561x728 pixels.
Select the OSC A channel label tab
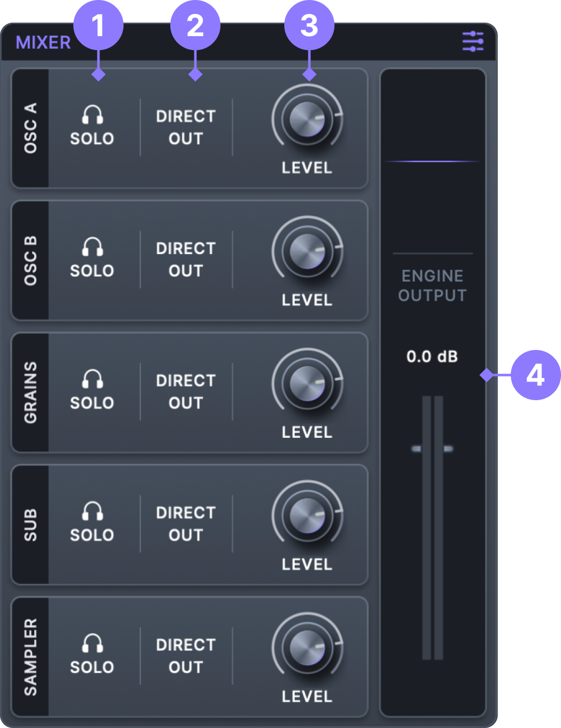tap(30, 128)
